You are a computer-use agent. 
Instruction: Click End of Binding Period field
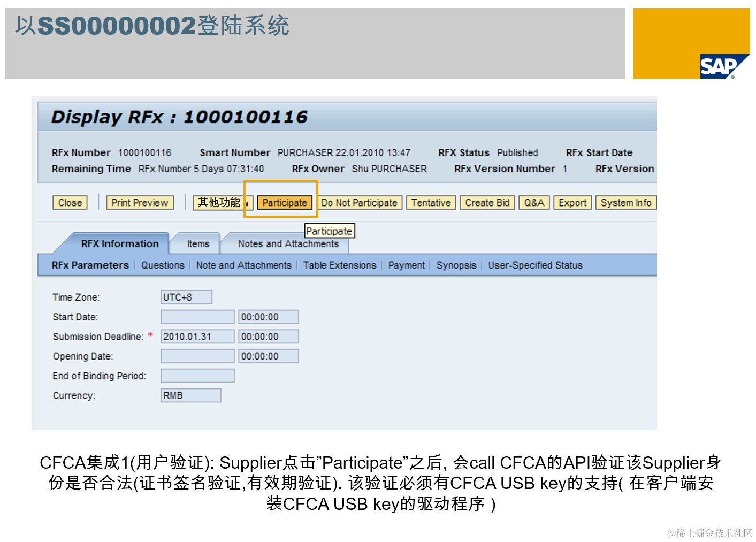197,376
